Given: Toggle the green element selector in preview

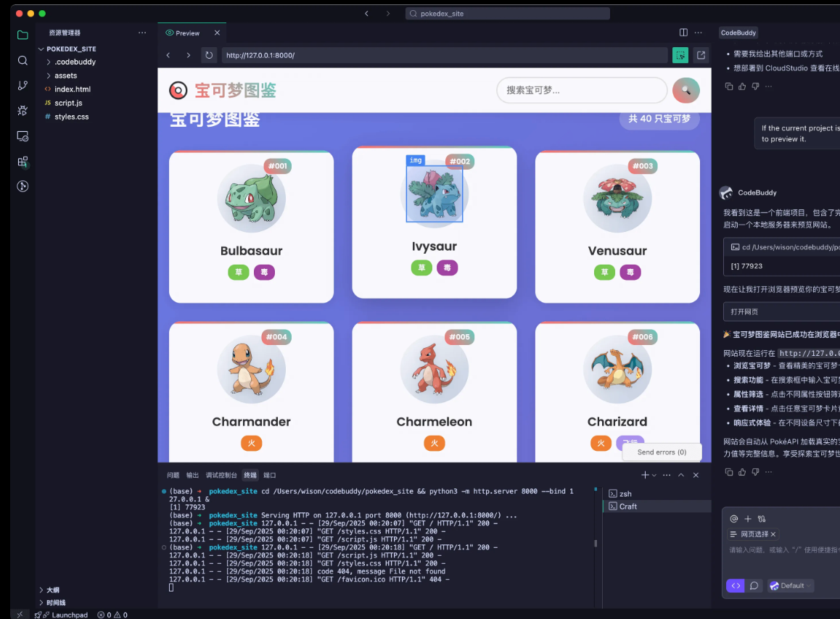Looking at the screenshot, I should click(680, 55).
